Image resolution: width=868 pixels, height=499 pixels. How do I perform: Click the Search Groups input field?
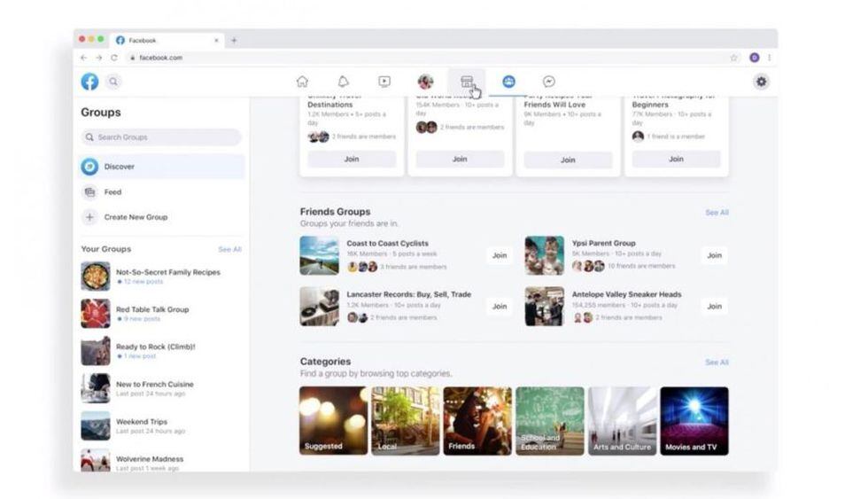point(161,137)
